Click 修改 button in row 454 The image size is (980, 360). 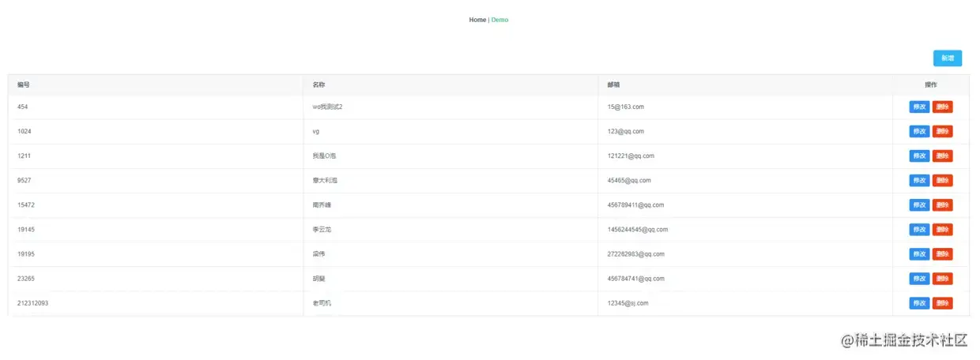919,107
